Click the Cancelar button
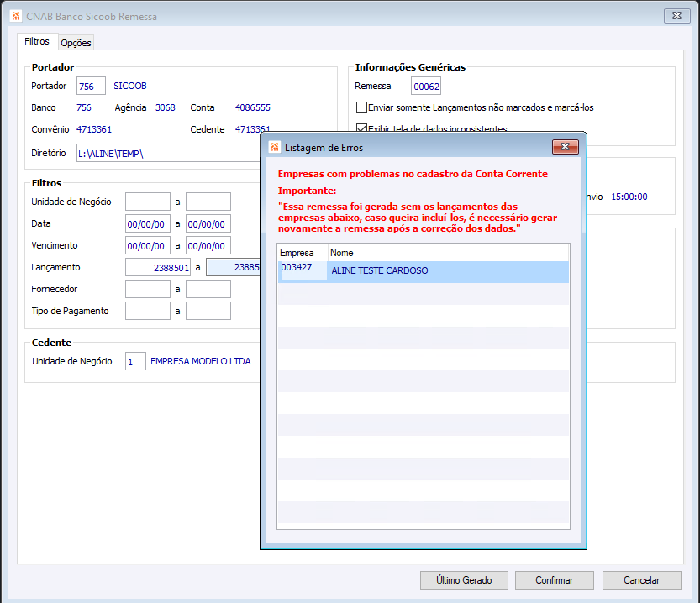 click(x=641, y=580)
